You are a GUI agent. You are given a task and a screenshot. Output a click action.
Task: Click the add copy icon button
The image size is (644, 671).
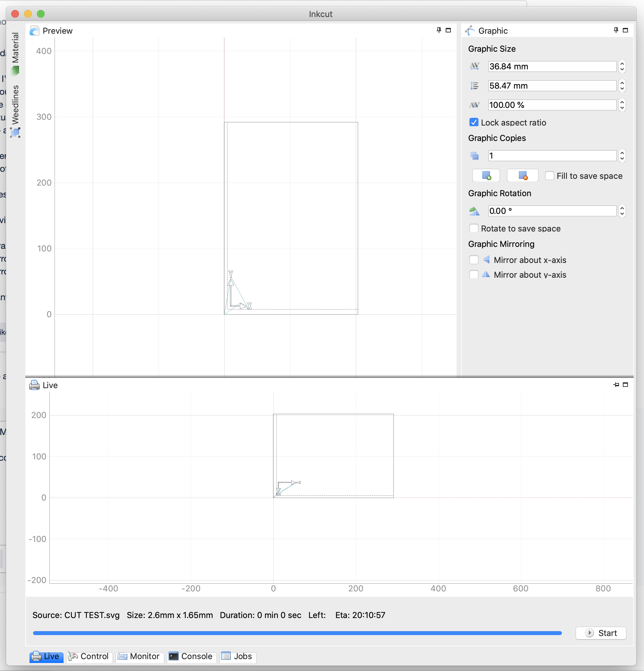pos(486,176)
